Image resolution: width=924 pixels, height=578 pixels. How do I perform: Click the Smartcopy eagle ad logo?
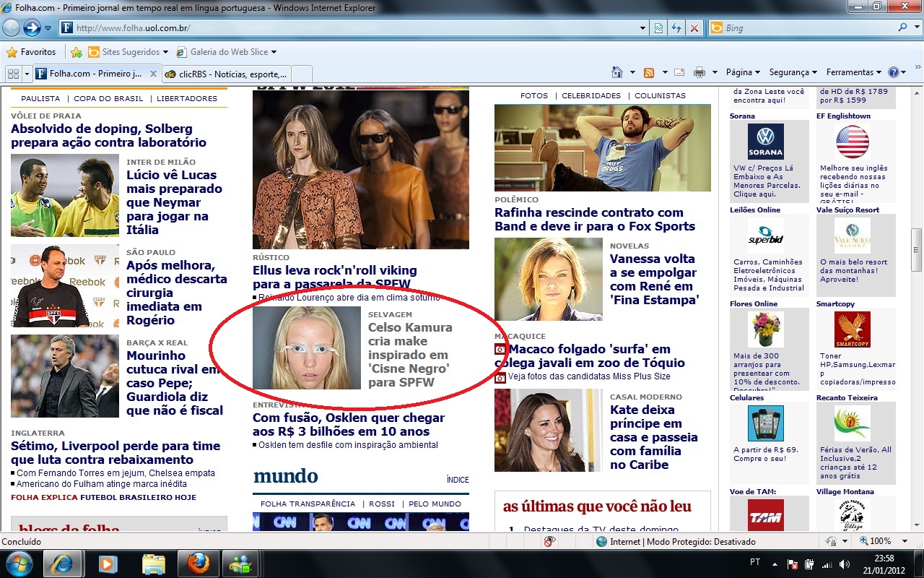click(853, 329)
